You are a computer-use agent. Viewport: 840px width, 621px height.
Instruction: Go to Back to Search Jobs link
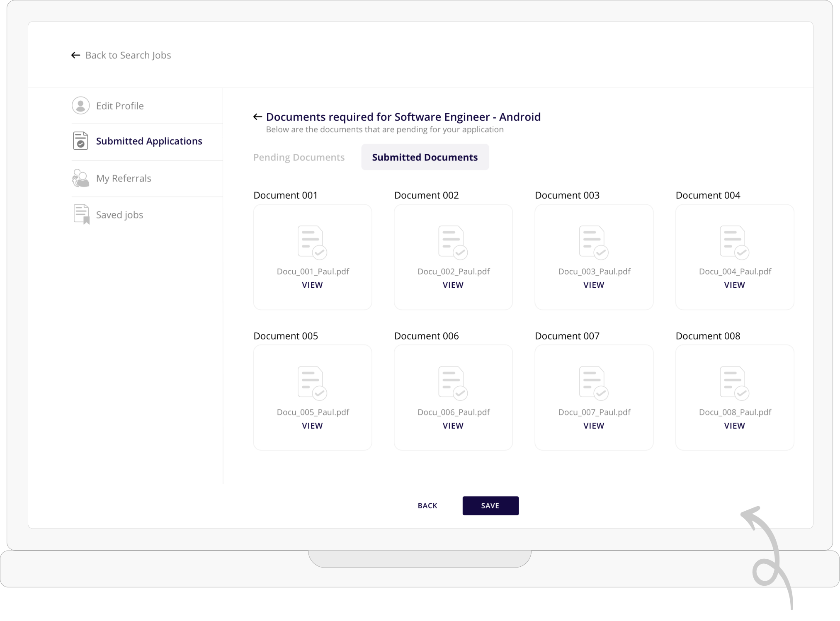coord(128,55)
